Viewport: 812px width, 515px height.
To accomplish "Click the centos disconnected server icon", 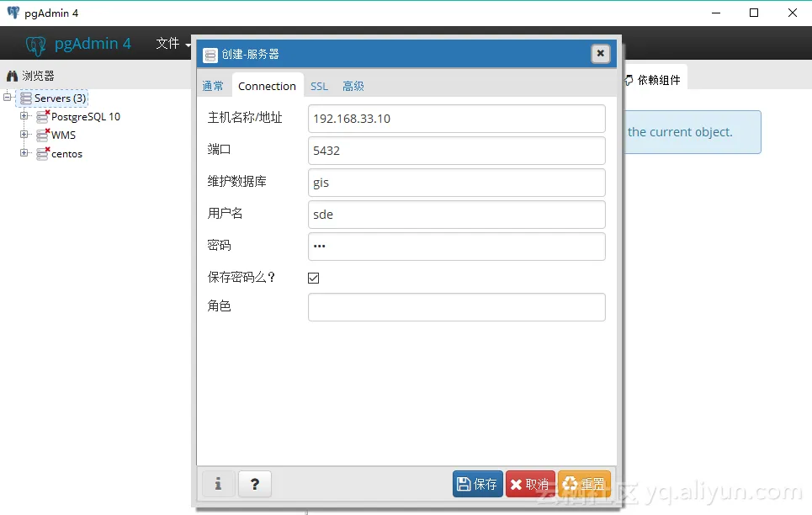I will click(43, 153).
